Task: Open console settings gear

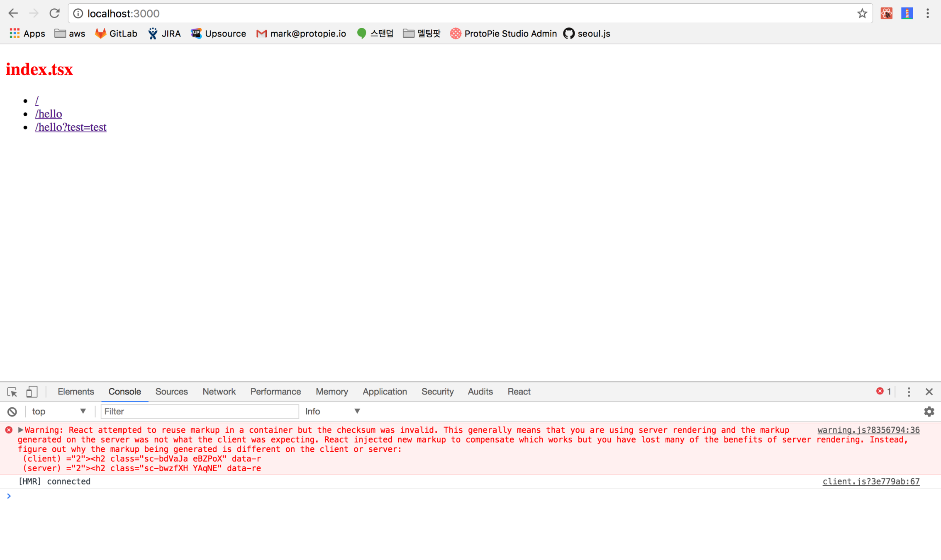Action: [x=929, y=411]
